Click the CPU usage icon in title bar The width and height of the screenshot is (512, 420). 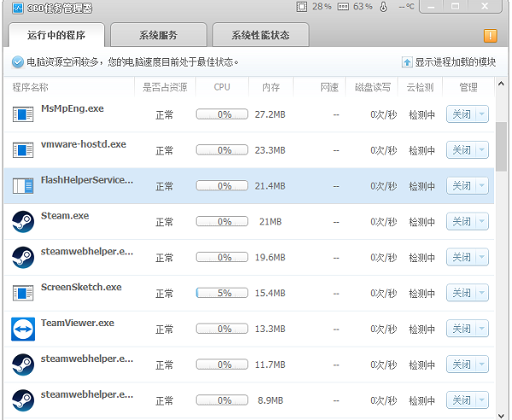click(302, 7)
